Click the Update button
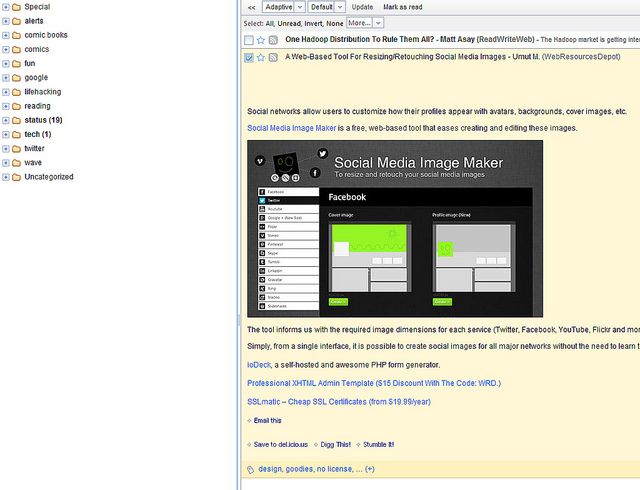Image resolution: width=640 pixels, height=490 pixels. pyautogui.click(x=362, y=7)
